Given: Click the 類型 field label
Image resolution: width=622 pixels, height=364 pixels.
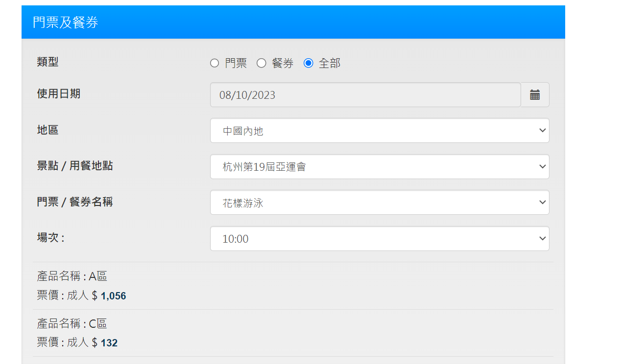Looking at the screenshot, I should tap(48, 62).
